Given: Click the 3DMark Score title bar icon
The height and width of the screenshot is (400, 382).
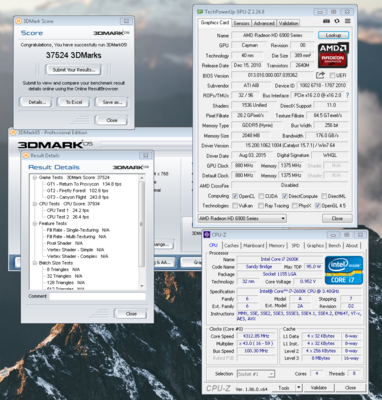Looking at the screenshot, I should [x=18, y=21].
